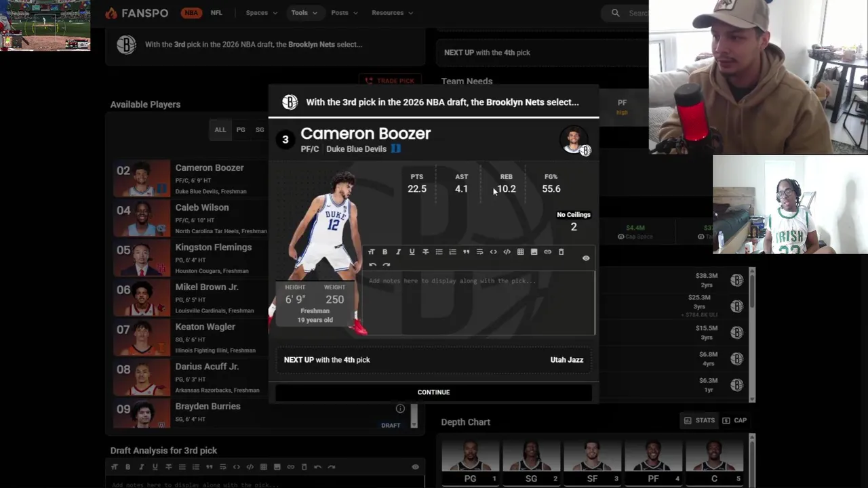Click Brooklyn Nets logo in pick header
Screen dimensions: 868x488
pos(290,102)
